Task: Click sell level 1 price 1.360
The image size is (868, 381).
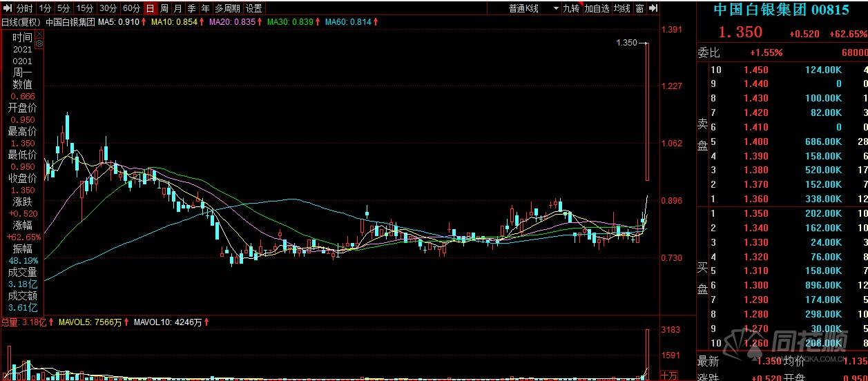Action: click(x=755, y=199)
